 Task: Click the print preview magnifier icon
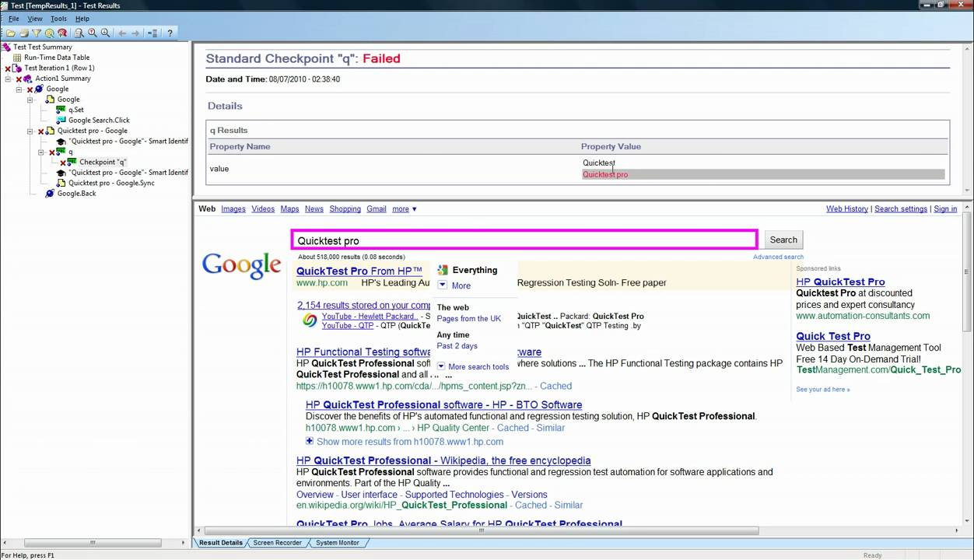pyautogui.click(x=79, y=33)
